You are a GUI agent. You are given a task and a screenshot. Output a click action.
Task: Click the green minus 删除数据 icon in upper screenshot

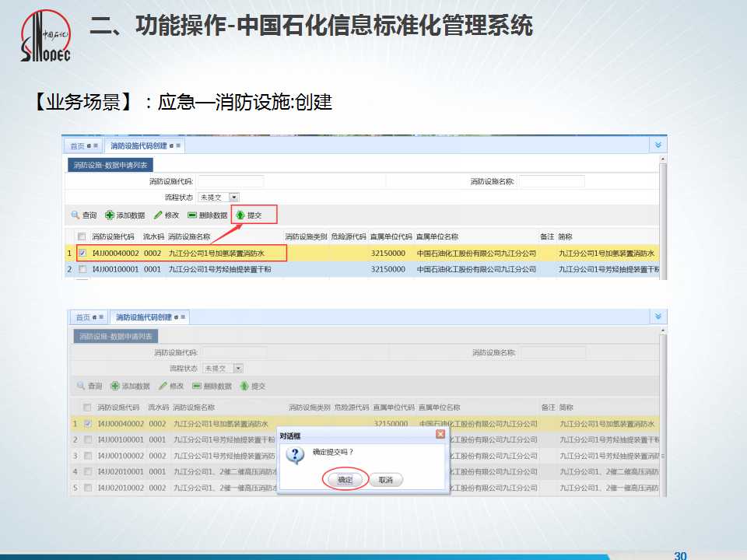click(x=192, y=215)
